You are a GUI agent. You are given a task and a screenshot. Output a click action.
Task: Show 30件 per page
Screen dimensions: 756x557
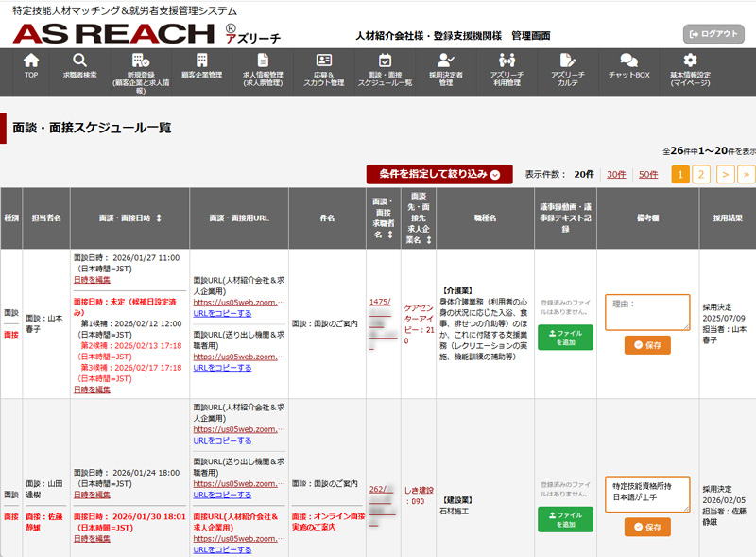616,175
